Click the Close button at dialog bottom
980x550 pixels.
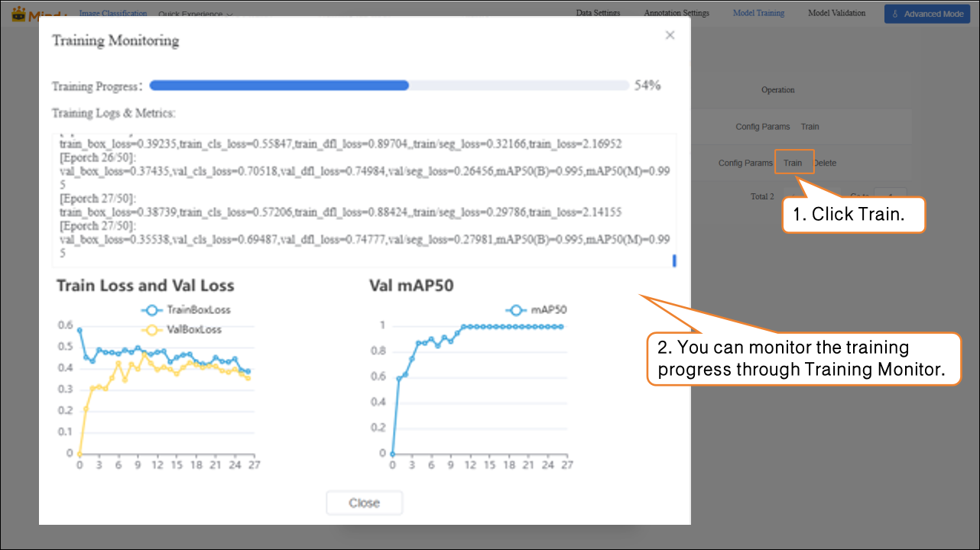point(364,503)
